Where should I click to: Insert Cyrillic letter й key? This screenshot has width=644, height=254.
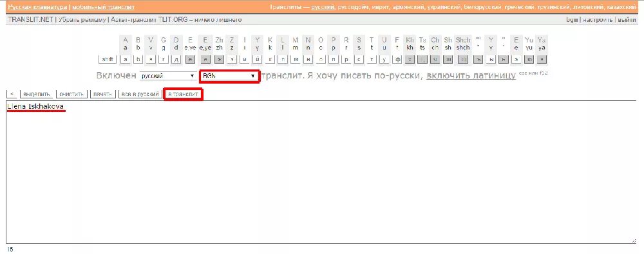tap(258, 59)
